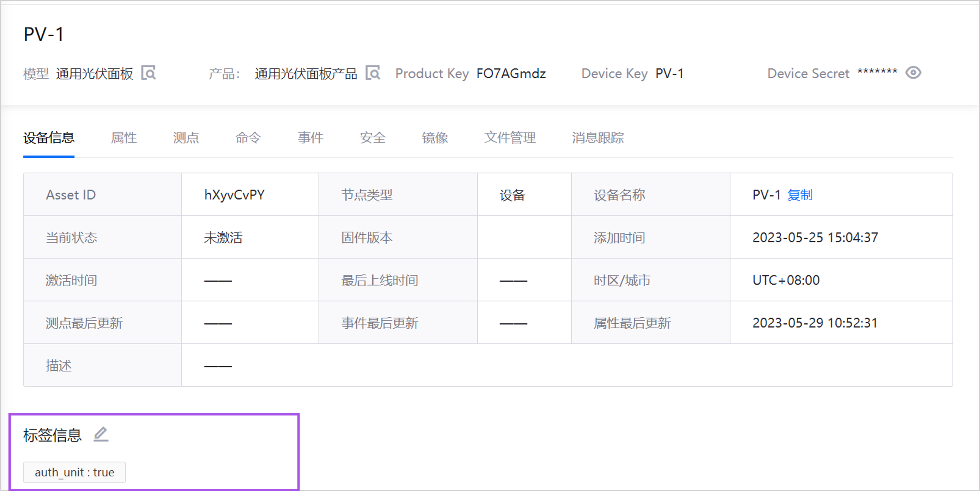Open model details icon beside 通用光伏面板
The image size is (980, 491).
(x=148, y=73)
